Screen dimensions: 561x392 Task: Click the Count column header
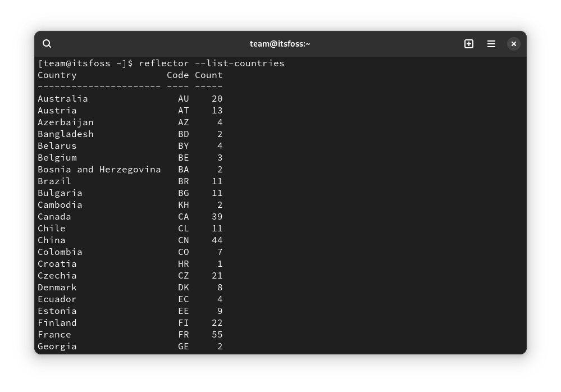click(x=208, y=75)
